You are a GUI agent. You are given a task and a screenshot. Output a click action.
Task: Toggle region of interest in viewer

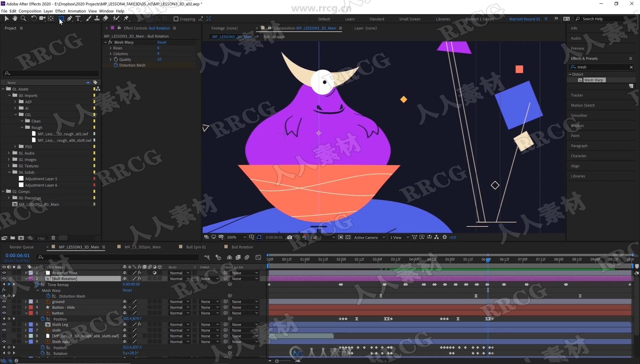coord(341,237)
